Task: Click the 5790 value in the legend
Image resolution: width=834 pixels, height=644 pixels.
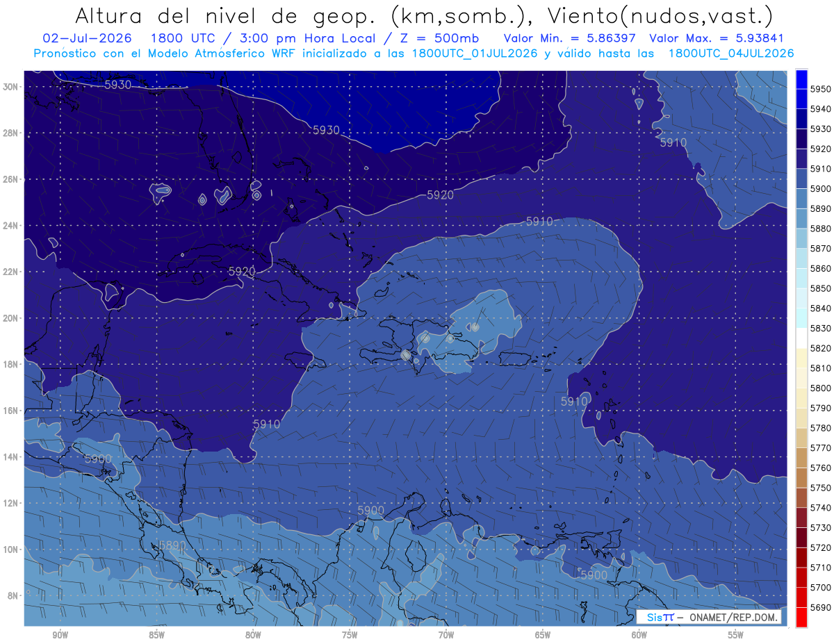Action: click(x=820, y=408)
